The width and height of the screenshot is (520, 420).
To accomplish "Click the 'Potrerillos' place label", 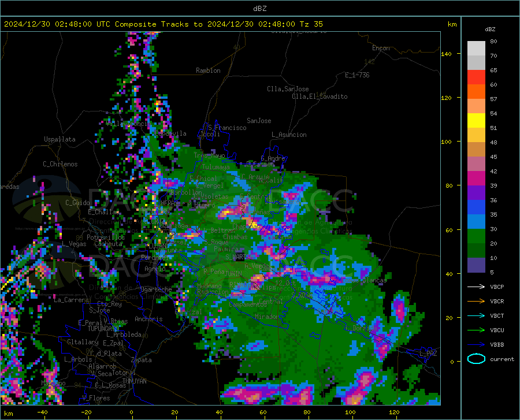I will pos(106,237).
